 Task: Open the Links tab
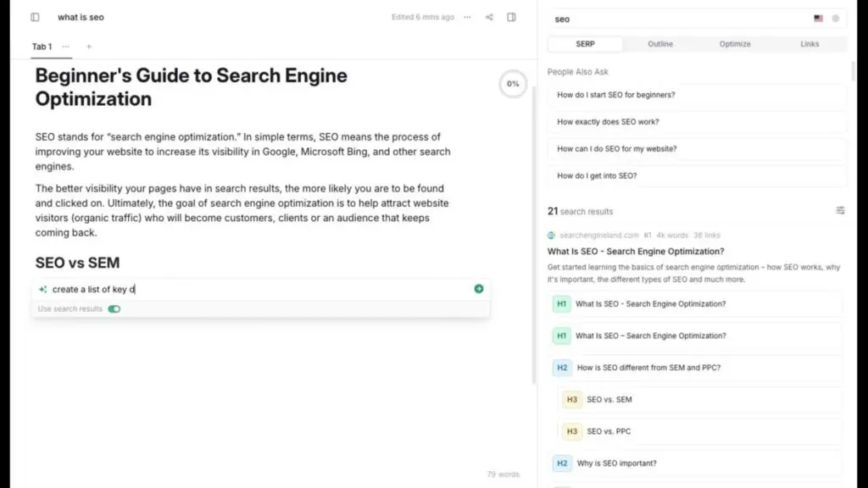tap(810, 44)
